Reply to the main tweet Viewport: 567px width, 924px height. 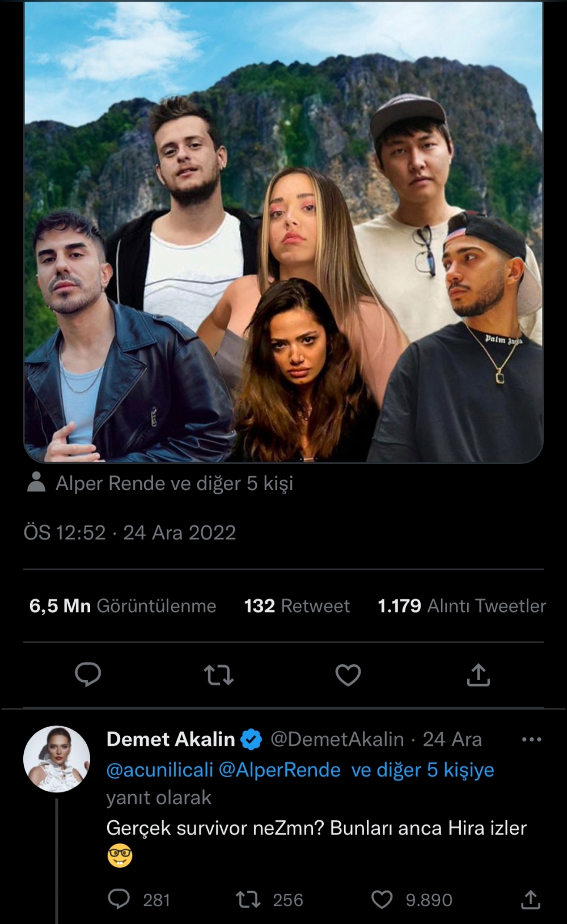[x=88, y=674]
